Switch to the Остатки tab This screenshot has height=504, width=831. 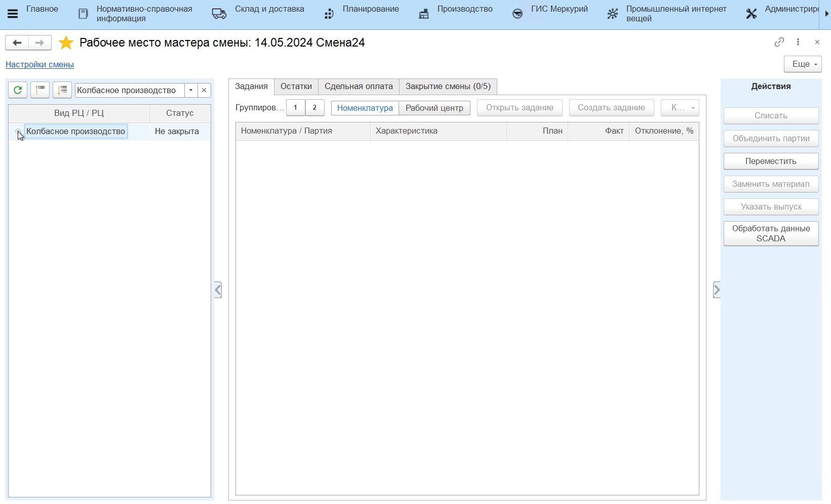point(296,87)
